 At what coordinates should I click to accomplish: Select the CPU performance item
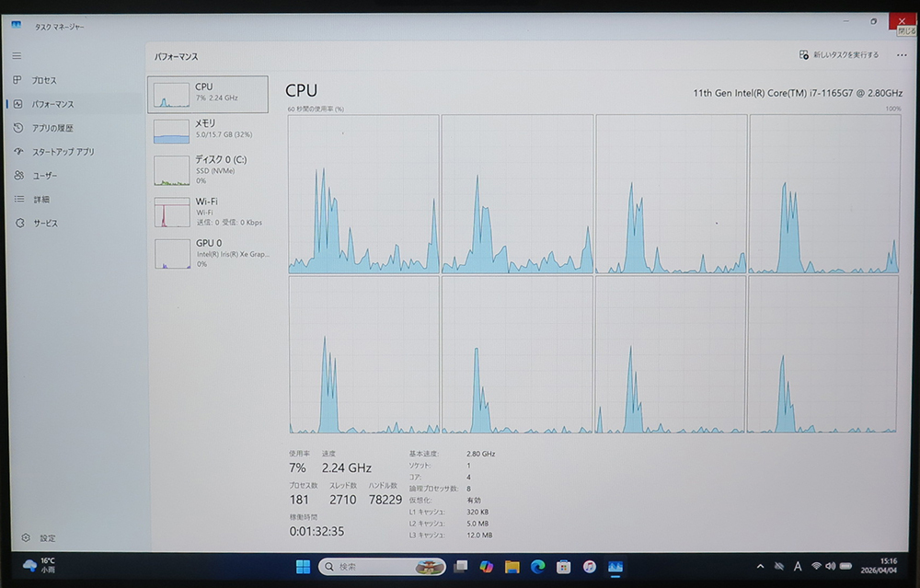pyautogui.click(x=208, y=94)
